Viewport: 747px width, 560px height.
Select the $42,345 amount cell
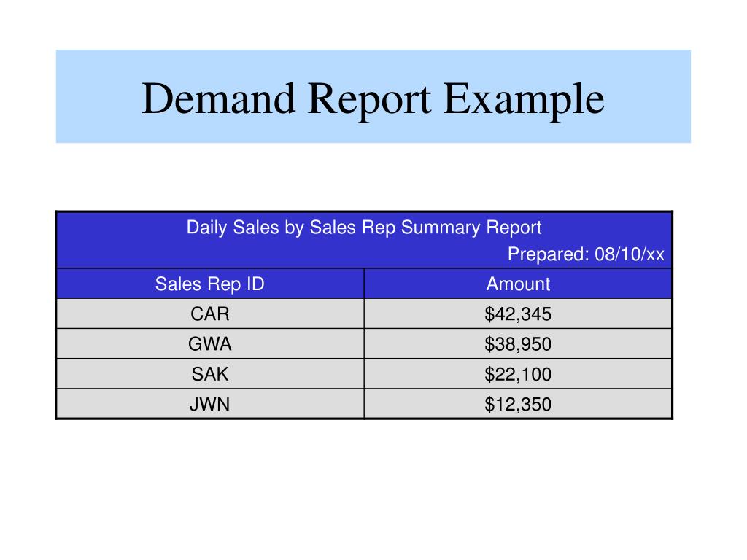point(518,314)
